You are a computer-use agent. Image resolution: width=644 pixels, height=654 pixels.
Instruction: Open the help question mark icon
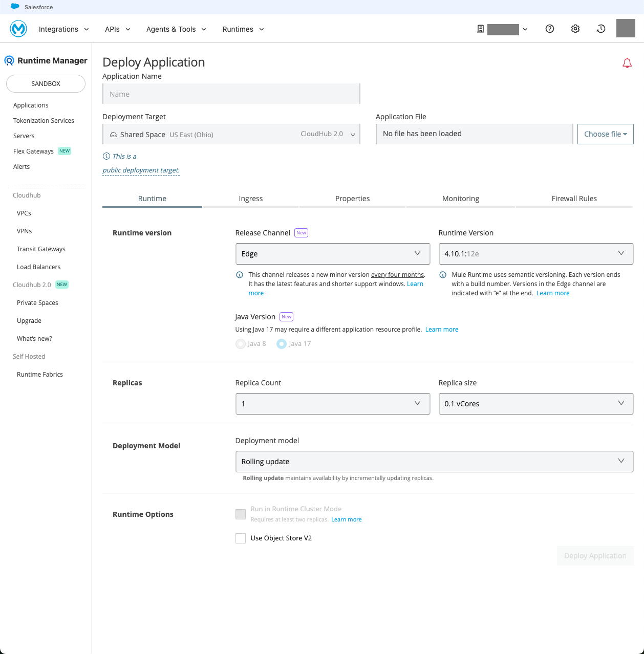click(x=550, y=29)
